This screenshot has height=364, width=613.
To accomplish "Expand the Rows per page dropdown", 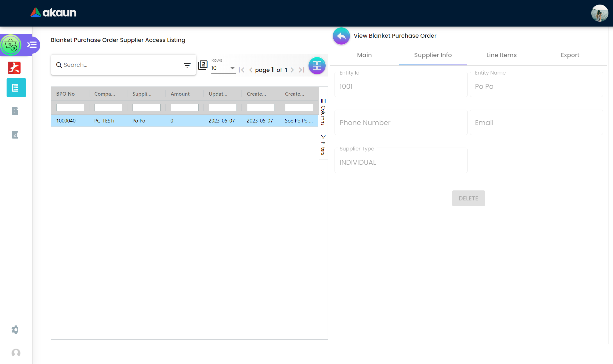I will tap(223, 68).
